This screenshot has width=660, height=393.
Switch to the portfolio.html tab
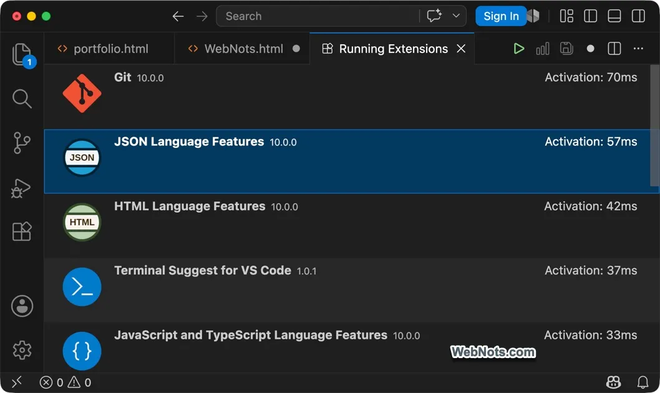(x=109, y=49)
